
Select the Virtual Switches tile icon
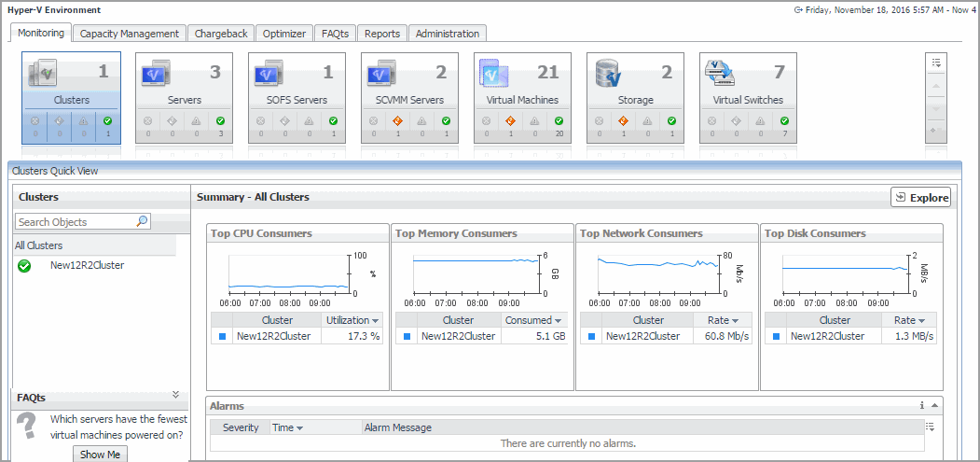(719, 73)
